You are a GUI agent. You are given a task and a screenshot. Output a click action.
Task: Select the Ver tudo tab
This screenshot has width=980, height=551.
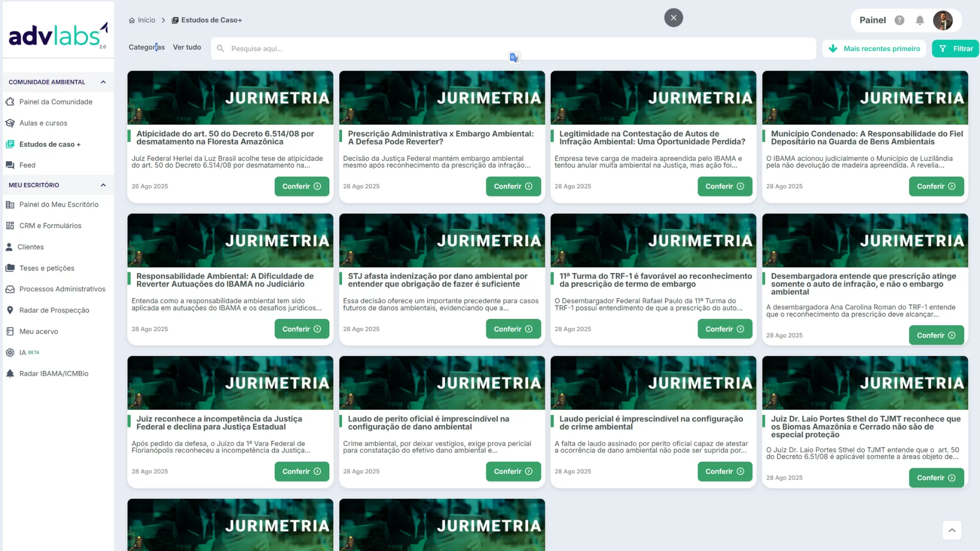pos(187,47)
